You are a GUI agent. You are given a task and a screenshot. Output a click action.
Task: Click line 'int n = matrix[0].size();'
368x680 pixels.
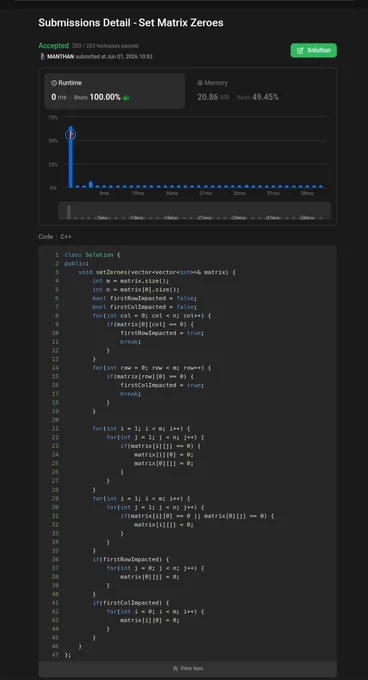[x=136, y=290]
